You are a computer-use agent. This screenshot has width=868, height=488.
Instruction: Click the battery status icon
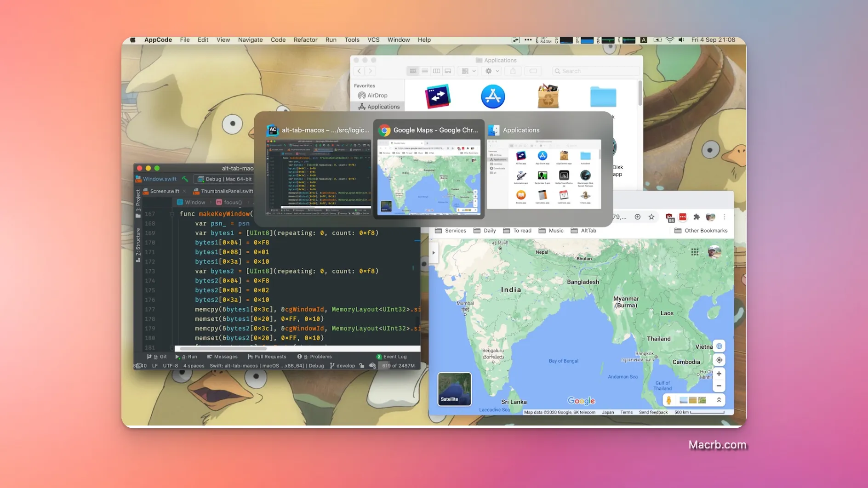coord(657,40)
